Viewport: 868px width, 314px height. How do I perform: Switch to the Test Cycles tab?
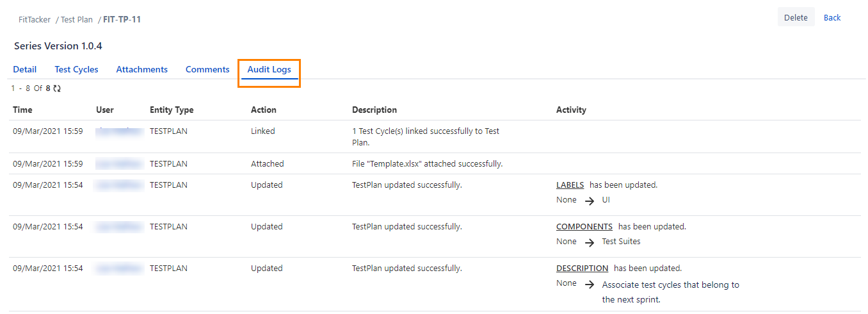pos(76,69)
